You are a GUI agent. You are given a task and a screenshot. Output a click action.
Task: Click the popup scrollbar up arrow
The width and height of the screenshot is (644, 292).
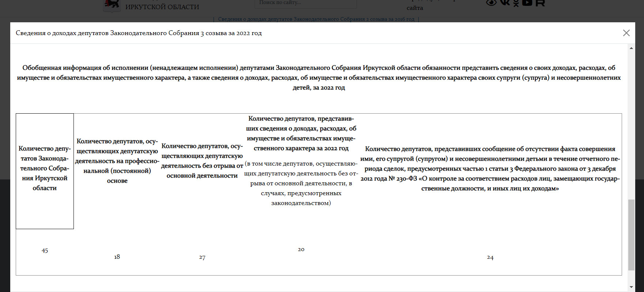point(631,48)
